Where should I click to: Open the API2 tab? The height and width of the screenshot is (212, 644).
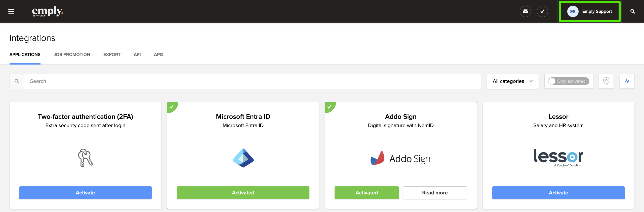pos(159,55)
